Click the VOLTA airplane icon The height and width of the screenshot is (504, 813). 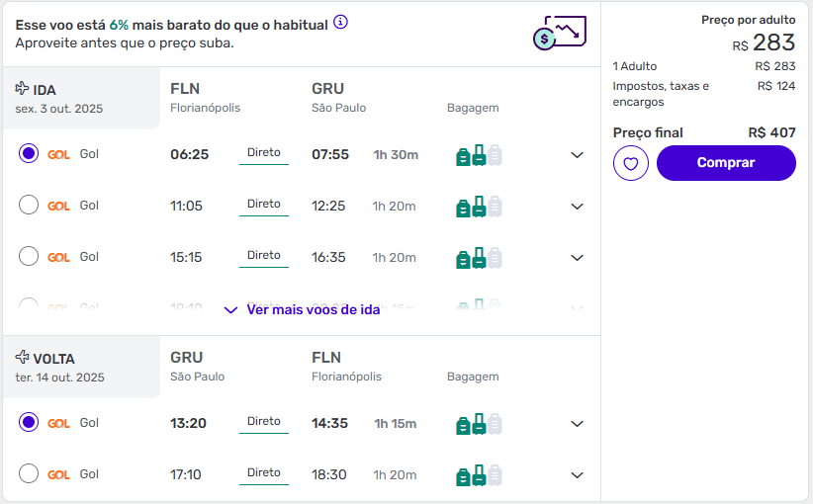click(x=22, y=357)
